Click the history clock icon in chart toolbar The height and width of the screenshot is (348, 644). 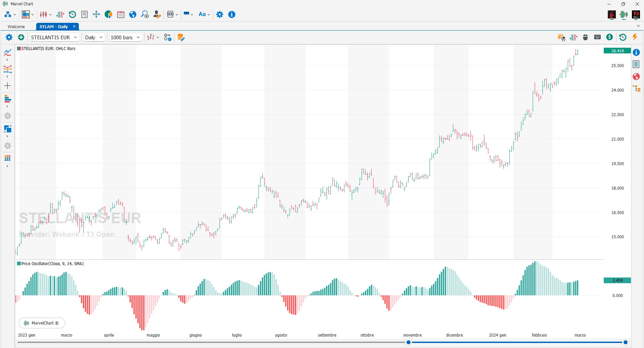pos(623,37)
